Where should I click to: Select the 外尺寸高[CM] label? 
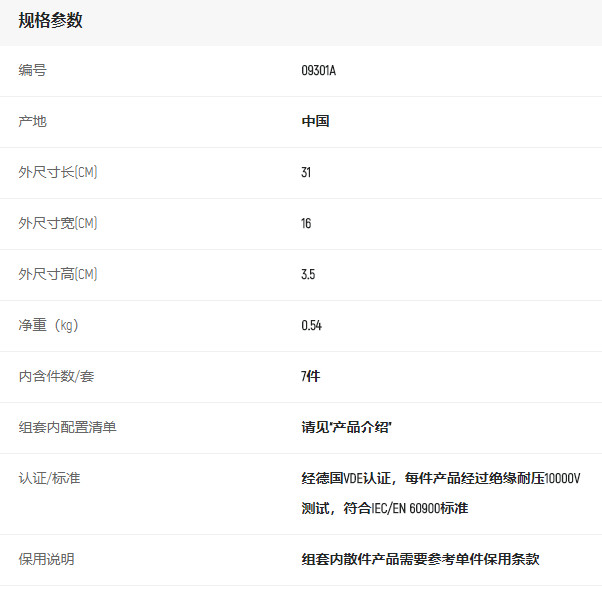tap(58, 275)
